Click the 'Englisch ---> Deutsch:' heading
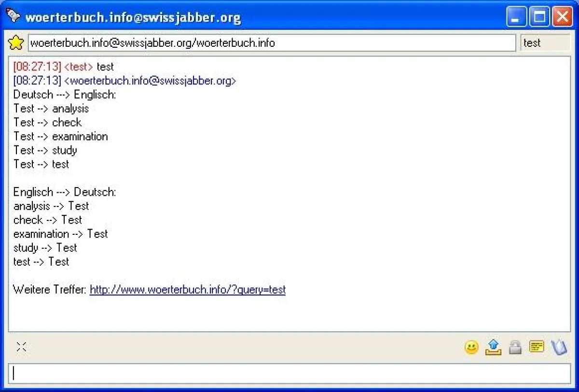The height and width of the screenshot is (392, 579). pos(65,192)
